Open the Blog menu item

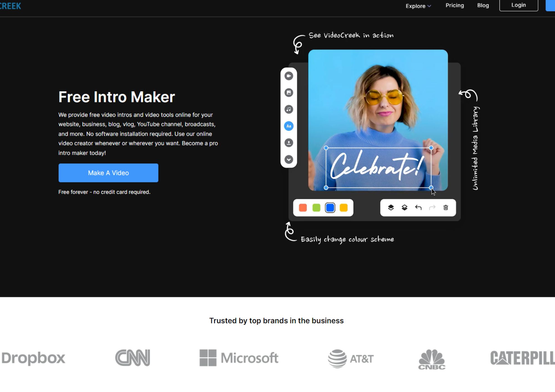[x=483, y=5]
